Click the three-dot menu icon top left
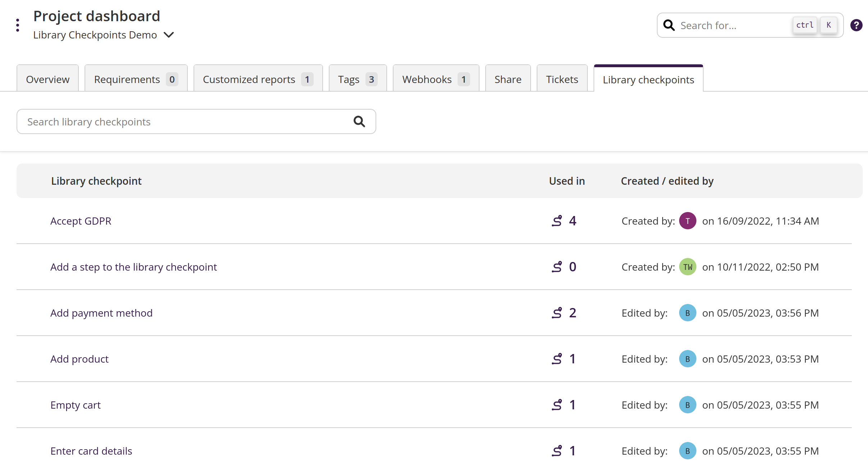 (17, 25)
